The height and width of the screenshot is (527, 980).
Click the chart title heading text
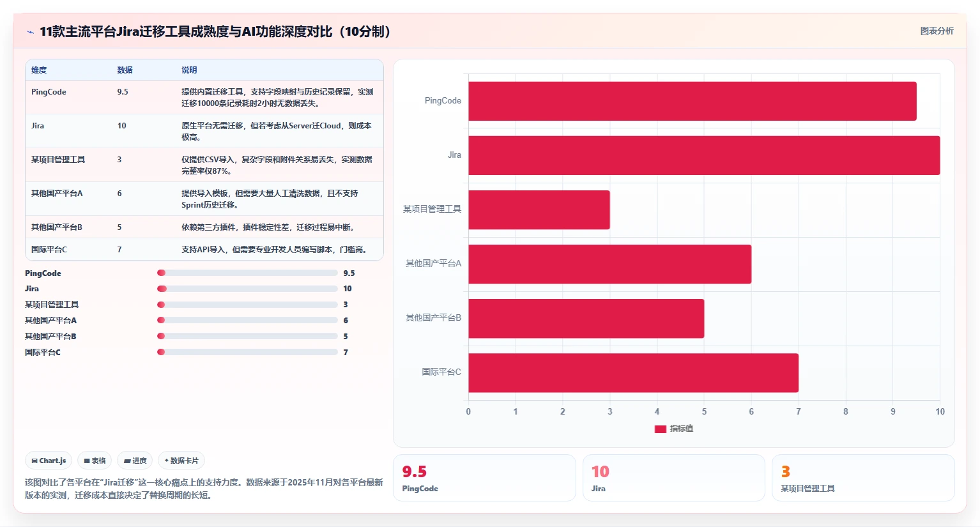215,32
